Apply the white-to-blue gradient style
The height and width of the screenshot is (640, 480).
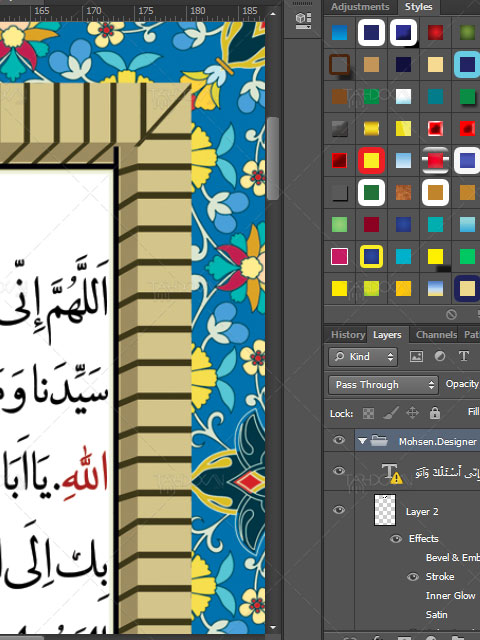[x=403, y=97]
